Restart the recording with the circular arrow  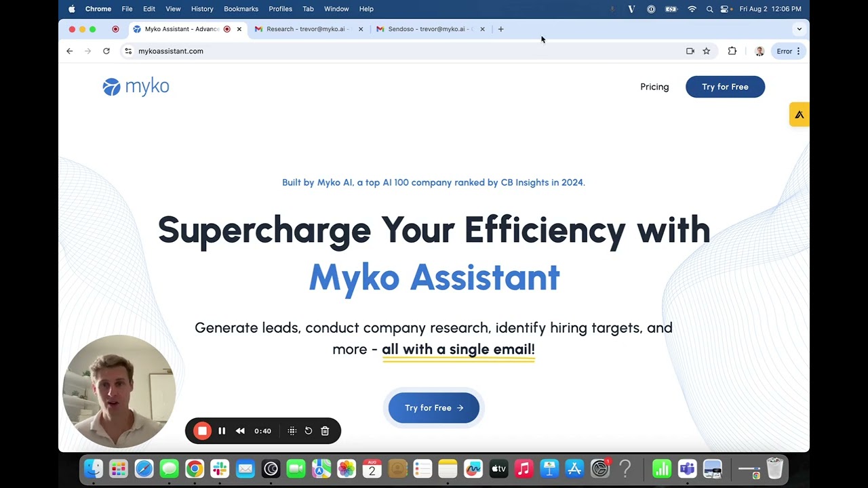click(x=309, y=431)
